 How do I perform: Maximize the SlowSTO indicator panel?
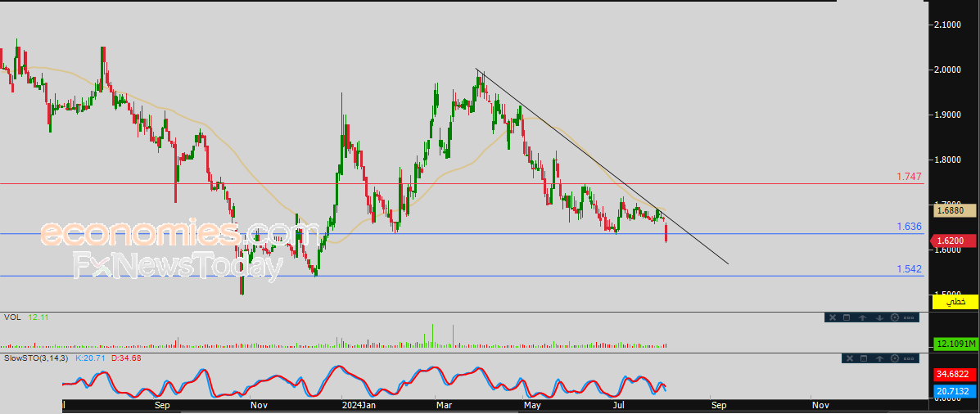[x=864, y=358]
